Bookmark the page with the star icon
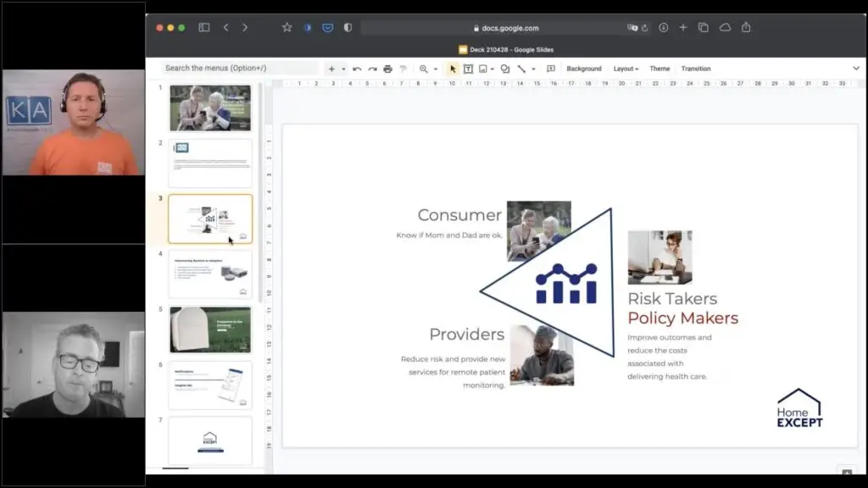The image size is (868, 488). [287, 27]
